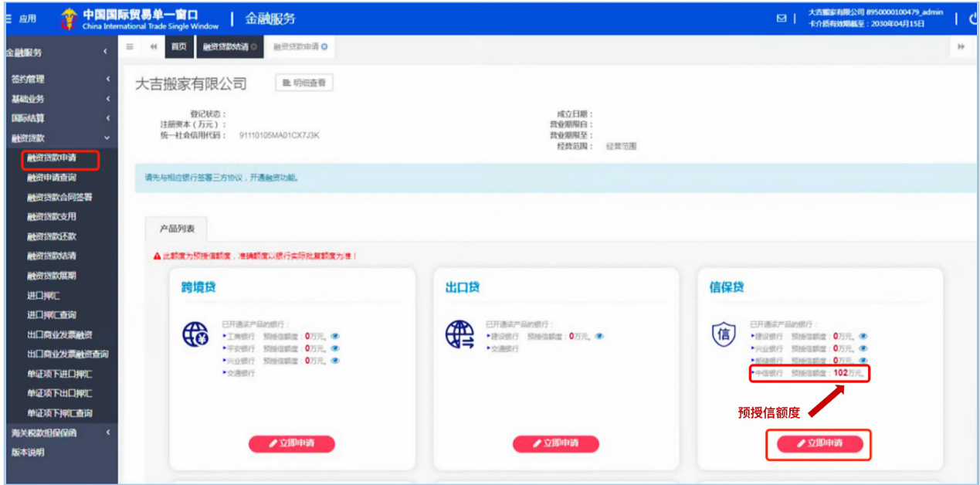Click credit code 91110105MA01CX7J3K
Screen dimensions: 980x485
[x=280, y=135]
